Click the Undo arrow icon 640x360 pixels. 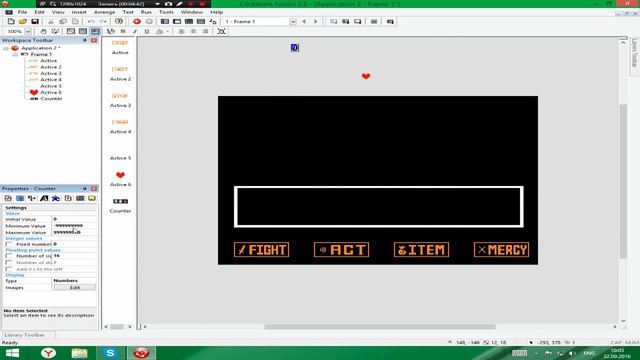[x=91, y=22]
